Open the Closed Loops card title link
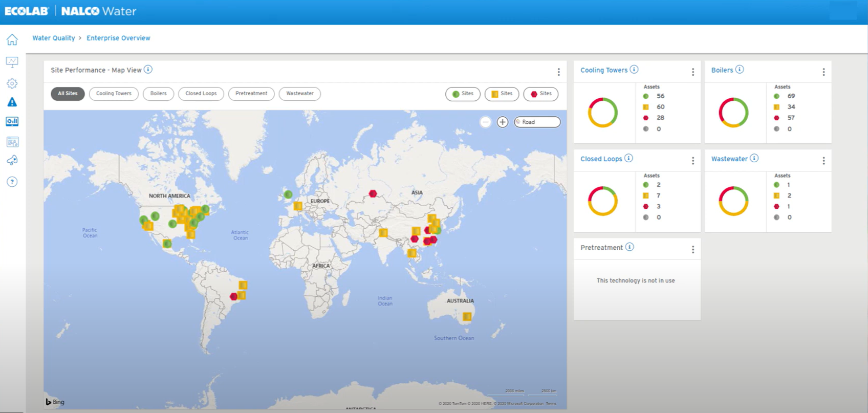Viewport: 868px width, 413px height. pos(601,159)
